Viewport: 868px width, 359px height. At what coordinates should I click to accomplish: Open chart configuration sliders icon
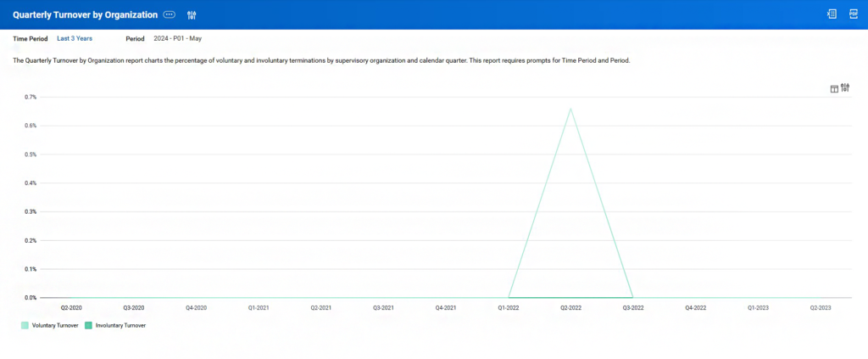(x=845, y=87)
